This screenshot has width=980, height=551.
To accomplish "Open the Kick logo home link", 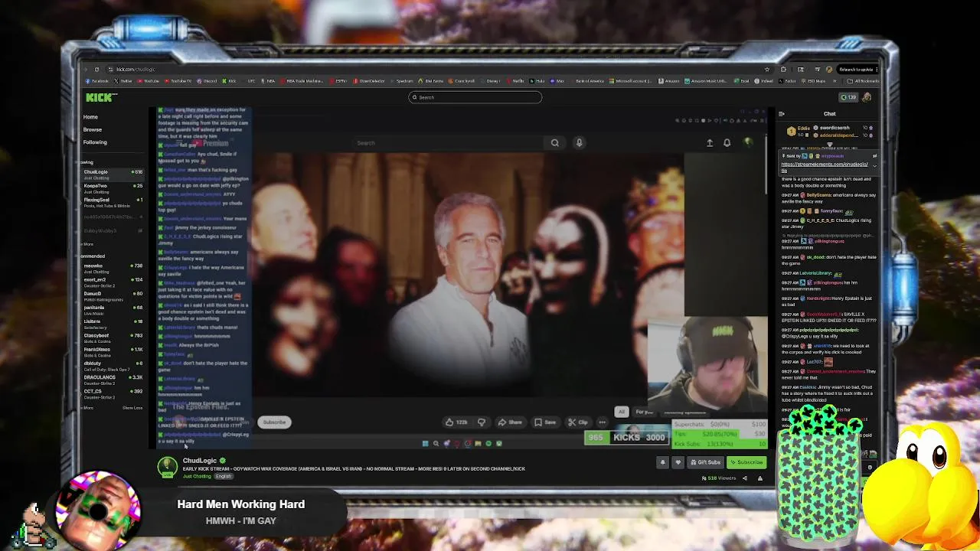I will 100,97.
